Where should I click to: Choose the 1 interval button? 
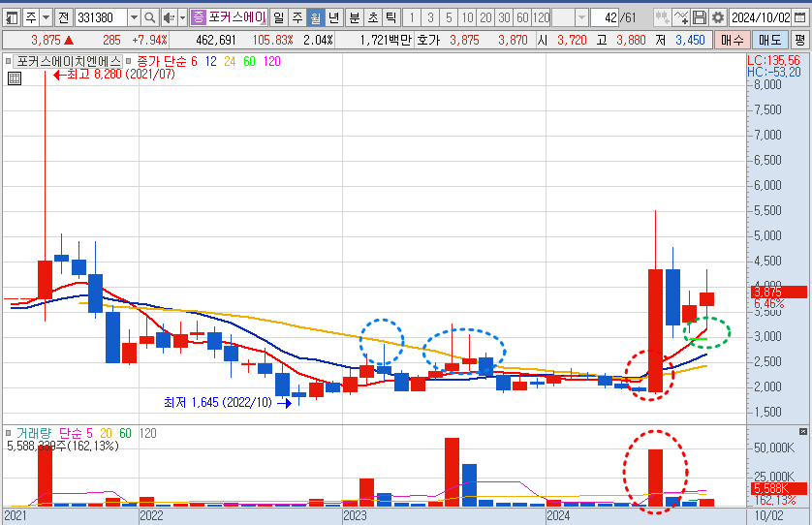pyautogui.click(x=412, y=18)
